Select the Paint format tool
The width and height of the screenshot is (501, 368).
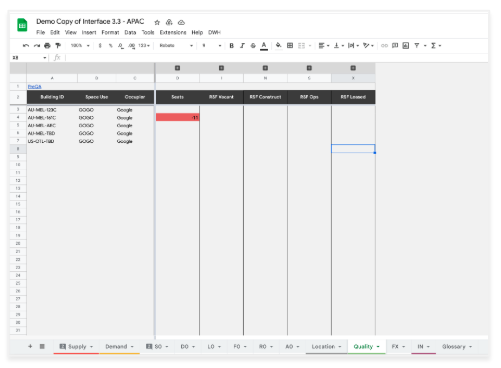(58, 46)
